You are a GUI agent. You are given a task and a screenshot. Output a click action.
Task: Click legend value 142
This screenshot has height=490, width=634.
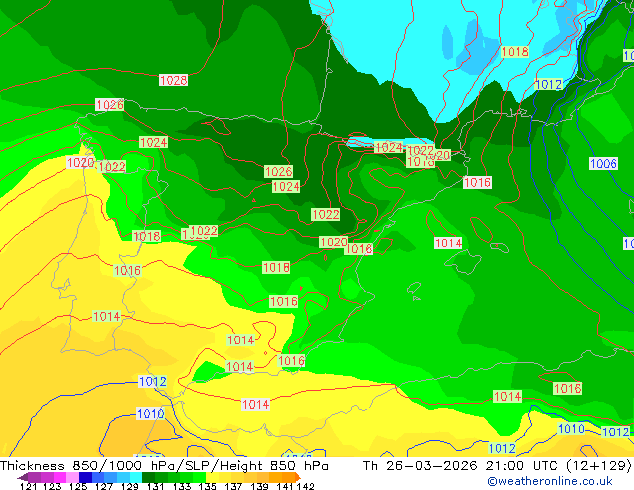[305, 486]
